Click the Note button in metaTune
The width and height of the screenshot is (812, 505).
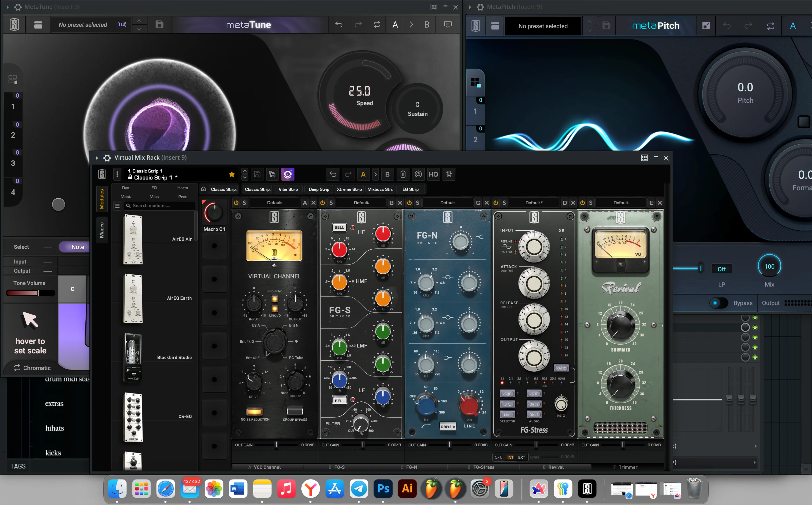click(x=78, y=247)
